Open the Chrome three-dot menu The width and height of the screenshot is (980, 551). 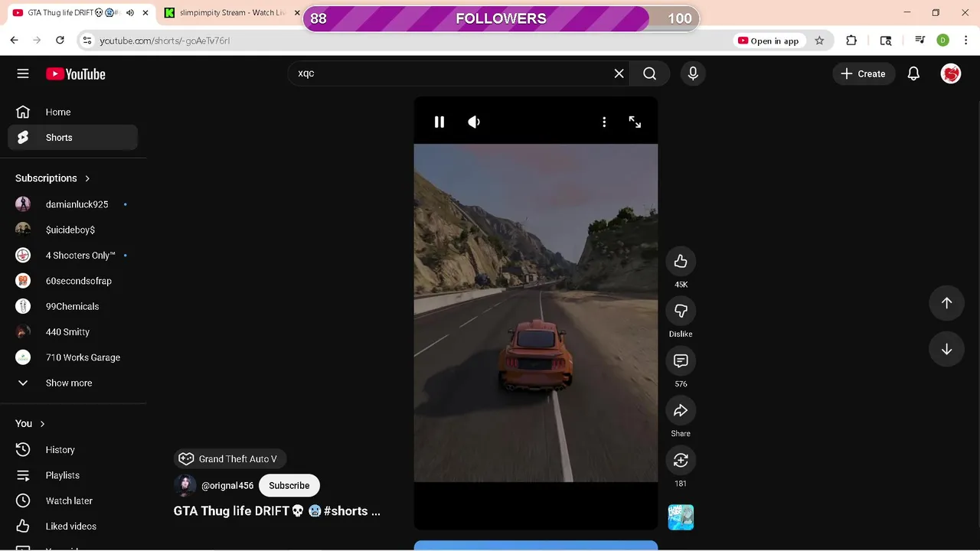[965, 41]
